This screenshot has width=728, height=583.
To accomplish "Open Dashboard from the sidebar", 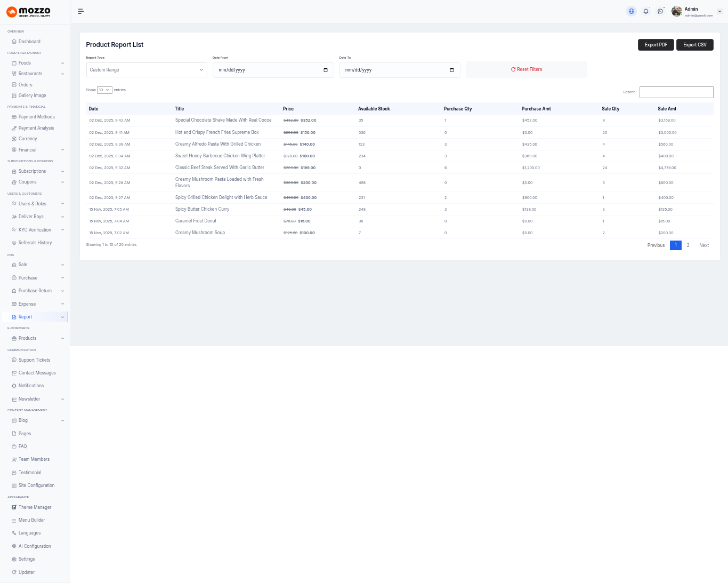I will [x=29, y=42].
